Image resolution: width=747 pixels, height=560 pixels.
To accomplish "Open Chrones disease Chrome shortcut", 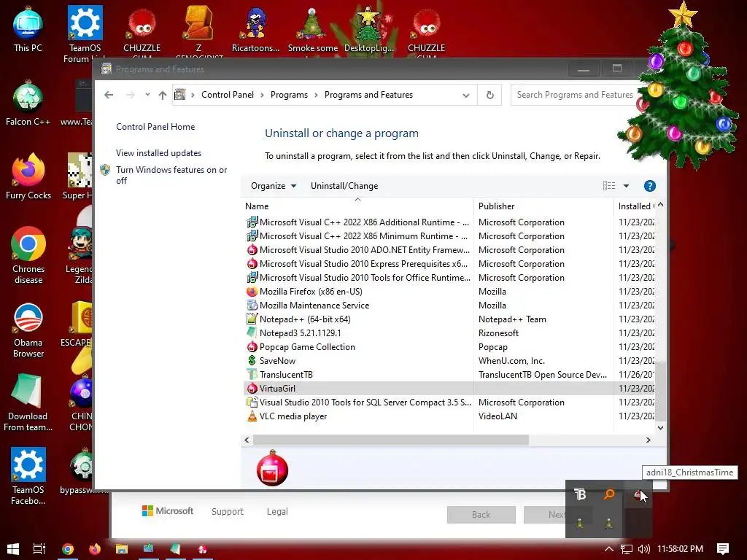I will point(28,255).
